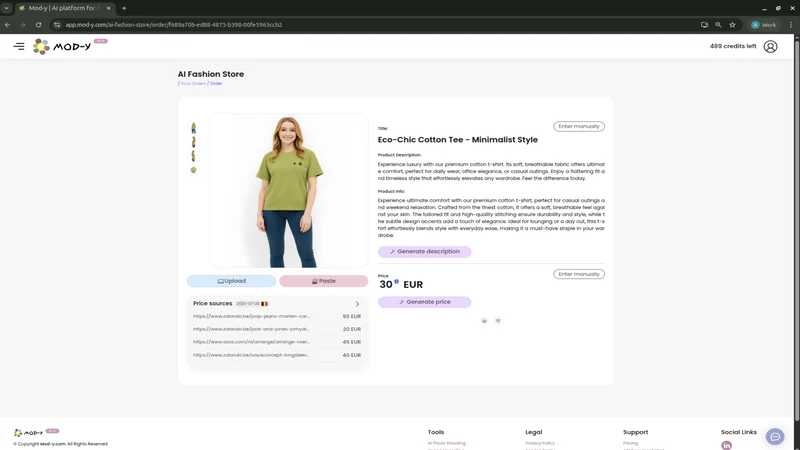Click the page vertical scrollbar
This screenshot has height=450, width=800.
click(796, 230)
